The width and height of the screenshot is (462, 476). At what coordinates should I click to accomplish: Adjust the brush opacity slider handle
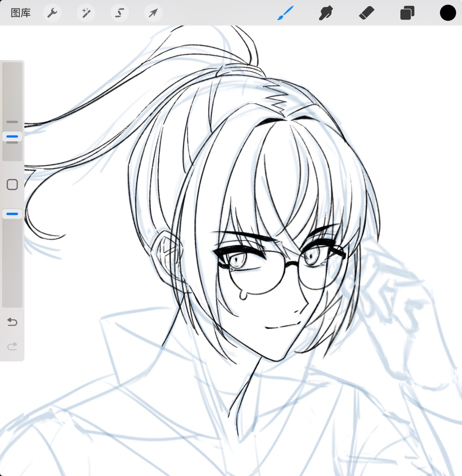click(x=12, y=214)
